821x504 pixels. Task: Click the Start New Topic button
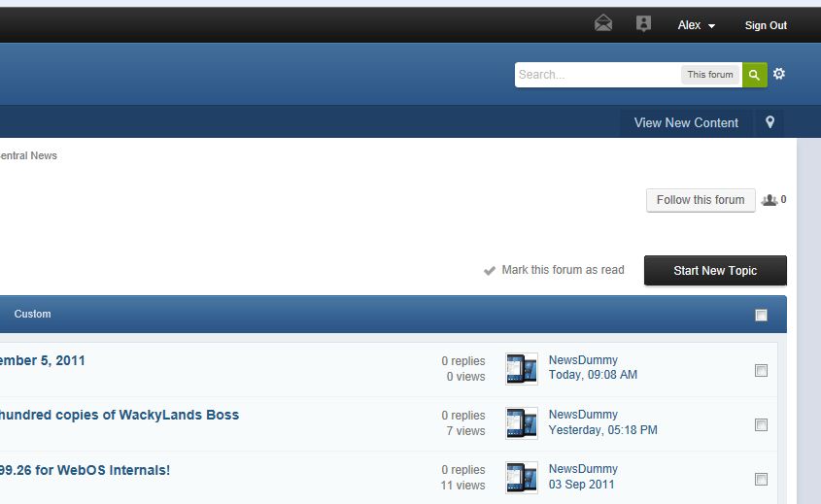(x=715, y=271)
